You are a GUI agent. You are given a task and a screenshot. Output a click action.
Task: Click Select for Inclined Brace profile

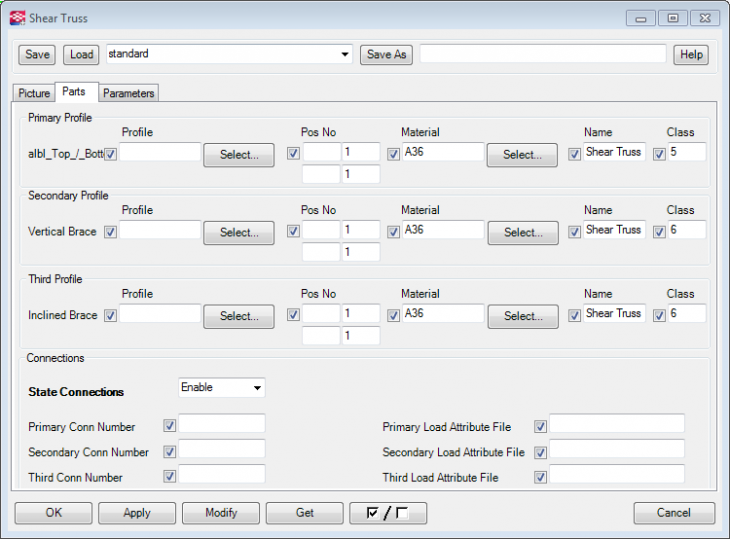point(239,316)
